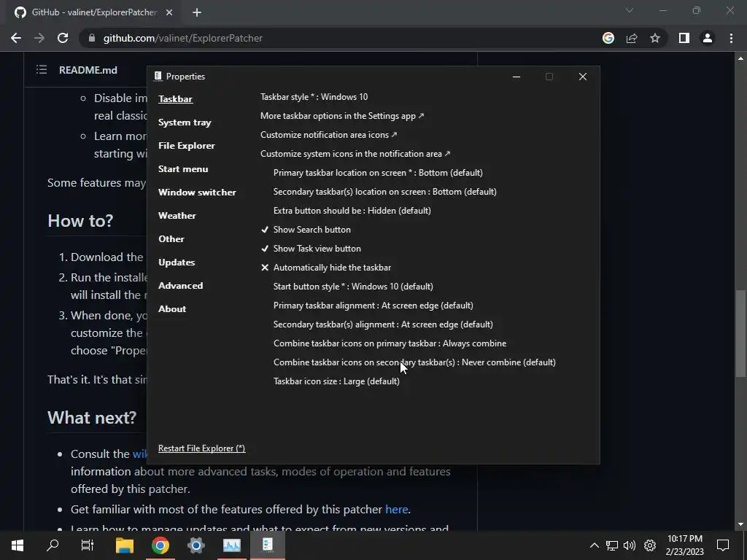This screenshot has height=560, width=747.
Task: Open the Windows Start button
Action: point(18,545)
